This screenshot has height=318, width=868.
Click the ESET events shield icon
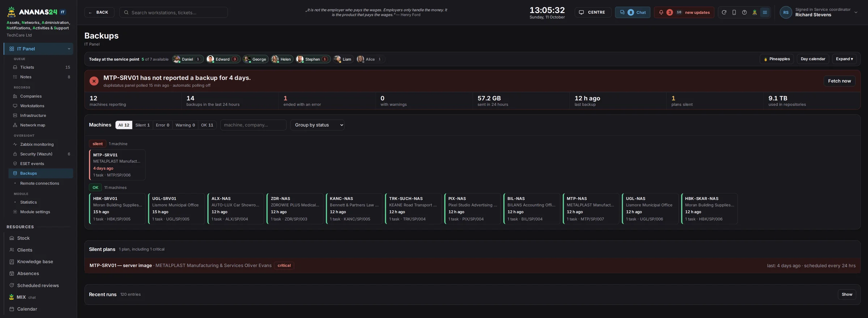[x=15, y=164]
